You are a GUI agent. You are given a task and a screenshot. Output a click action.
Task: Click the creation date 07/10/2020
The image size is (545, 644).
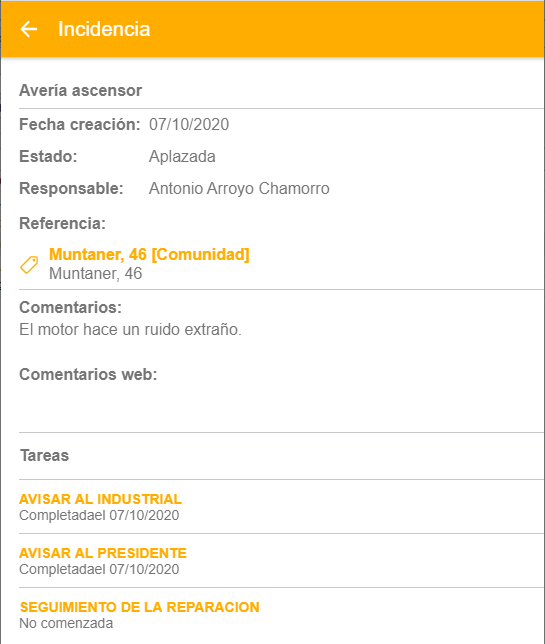coord(189,124)
